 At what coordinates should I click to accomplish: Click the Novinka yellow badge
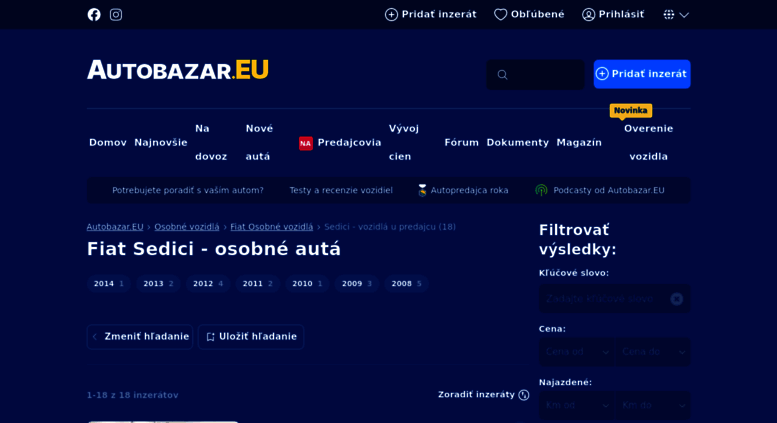click(630, 110)
